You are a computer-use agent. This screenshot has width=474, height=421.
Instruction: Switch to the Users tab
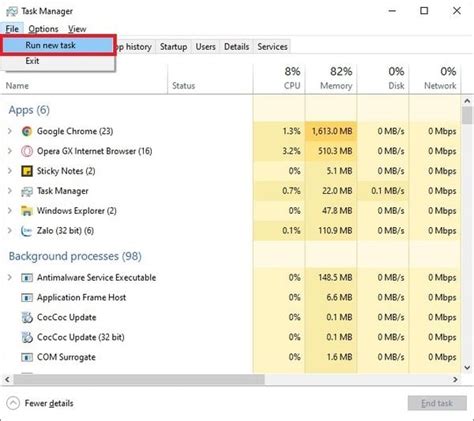click(x=205, y=47)
